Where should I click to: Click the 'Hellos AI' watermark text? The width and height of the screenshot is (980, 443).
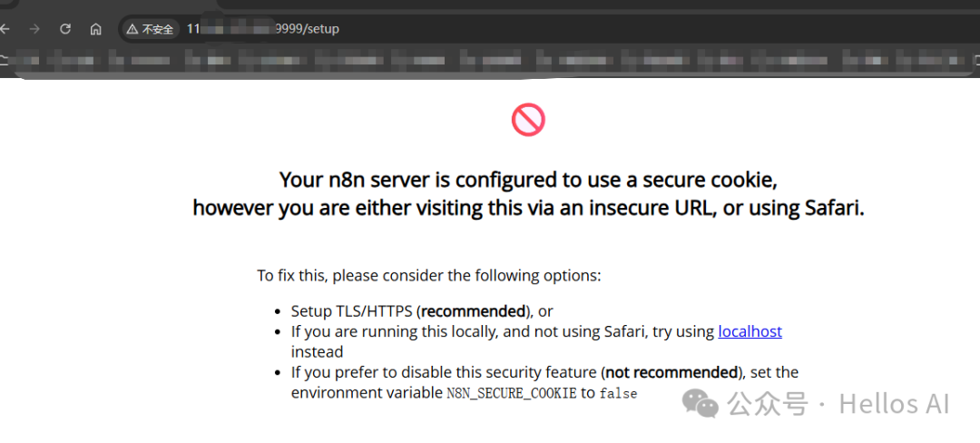point(894,403)
